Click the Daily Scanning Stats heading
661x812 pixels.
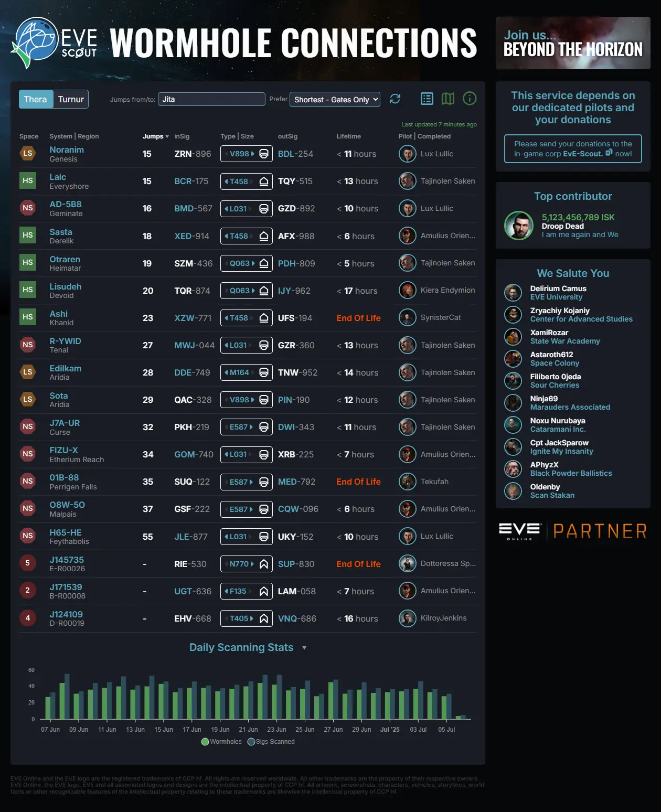pyautogui.click(x=241, y=647)
